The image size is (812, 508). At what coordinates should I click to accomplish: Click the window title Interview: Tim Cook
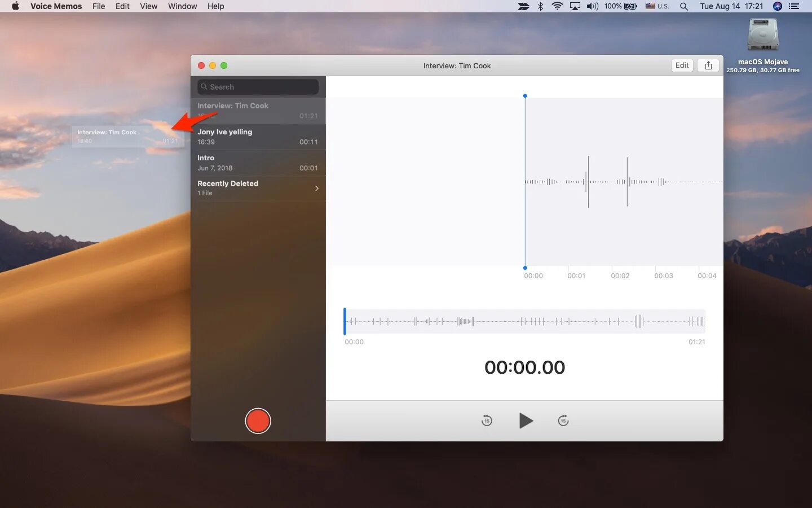457,65
